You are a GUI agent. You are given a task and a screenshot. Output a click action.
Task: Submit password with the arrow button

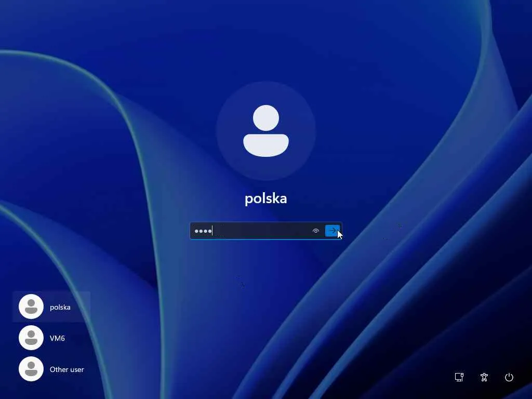point(332,231)
